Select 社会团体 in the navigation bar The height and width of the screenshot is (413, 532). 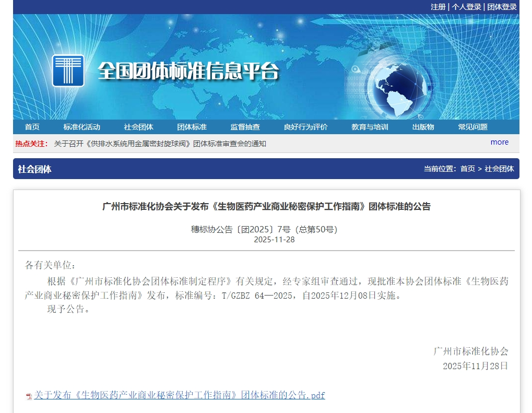click(x=138, y=127)
